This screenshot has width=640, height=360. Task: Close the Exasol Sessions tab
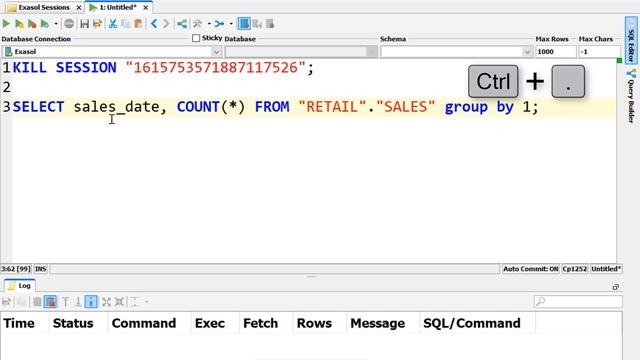(x=79, y=8)
